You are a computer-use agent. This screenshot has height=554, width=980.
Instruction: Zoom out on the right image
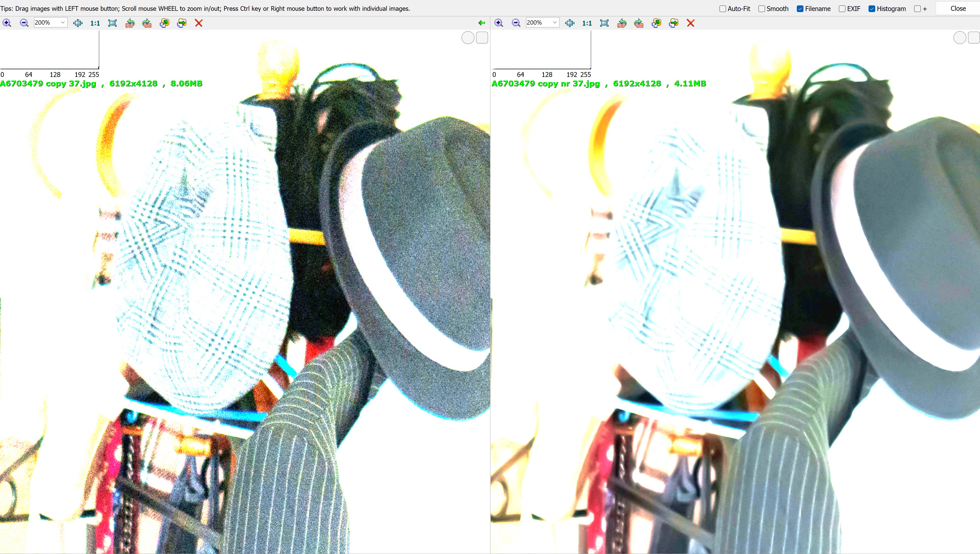(516, 23)
